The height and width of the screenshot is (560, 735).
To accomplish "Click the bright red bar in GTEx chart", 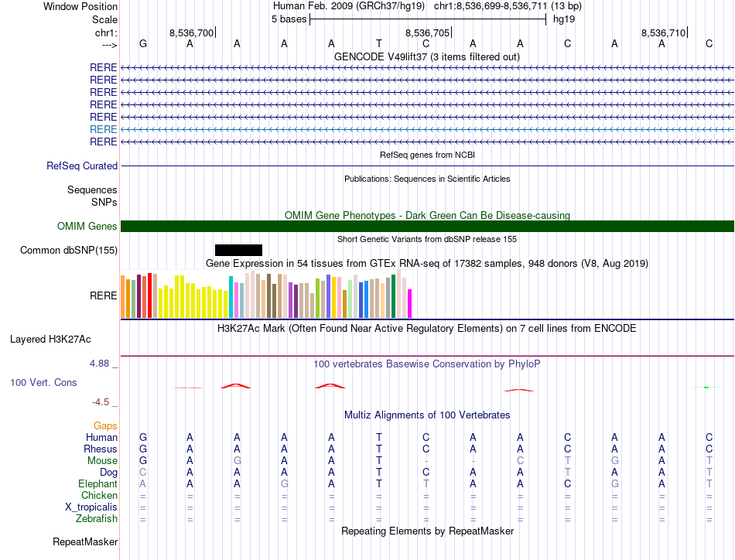I will 149,295.
